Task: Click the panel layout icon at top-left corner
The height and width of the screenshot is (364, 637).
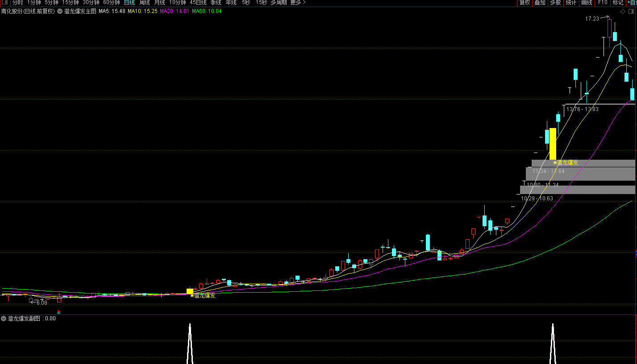Action: 4,3
